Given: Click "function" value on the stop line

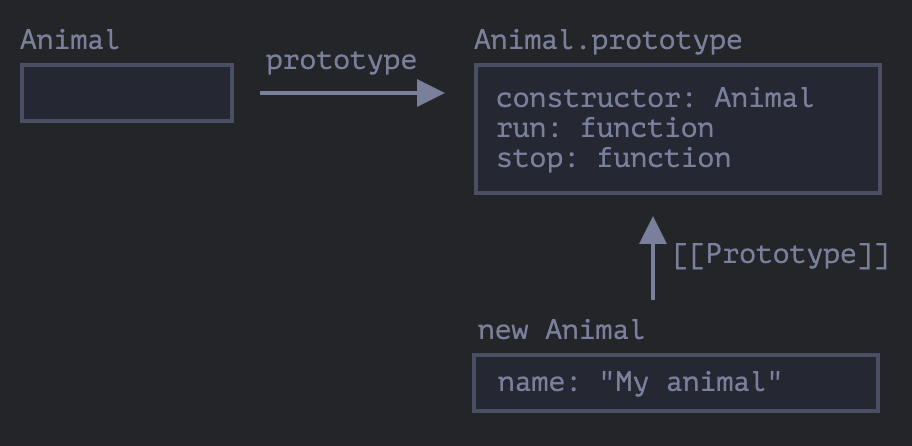Looking at the screenshot, I should (664, 158).
